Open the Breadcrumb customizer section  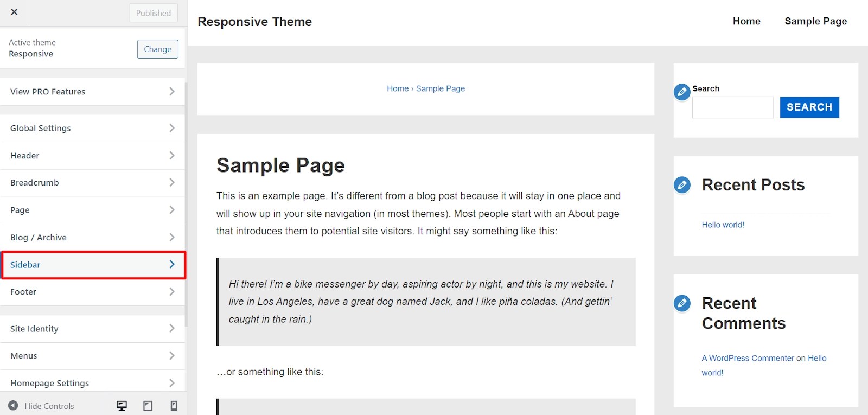(92, 183)
